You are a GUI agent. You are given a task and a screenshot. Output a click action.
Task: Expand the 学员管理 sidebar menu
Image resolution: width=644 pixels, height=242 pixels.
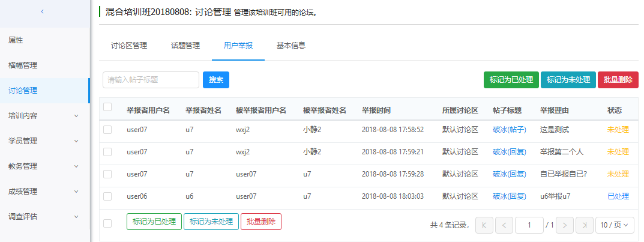(x=44, y=141)
